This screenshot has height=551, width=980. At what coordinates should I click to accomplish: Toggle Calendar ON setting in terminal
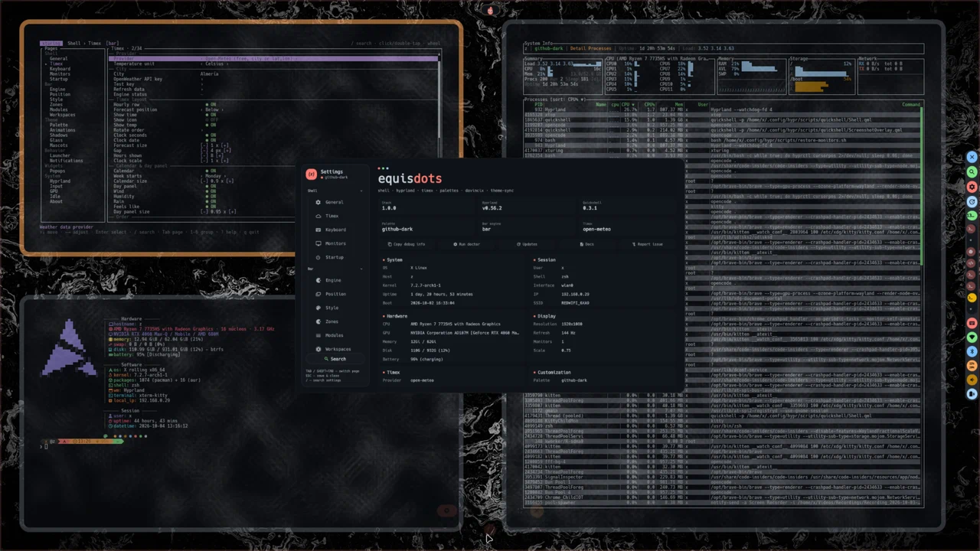point(211,171)
